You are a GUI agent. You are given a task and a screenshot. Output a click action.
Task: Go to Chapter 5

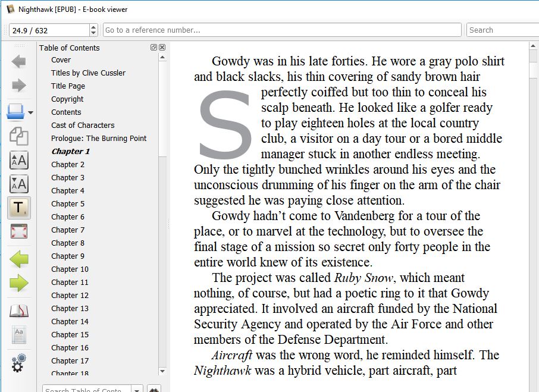(68, 203)
